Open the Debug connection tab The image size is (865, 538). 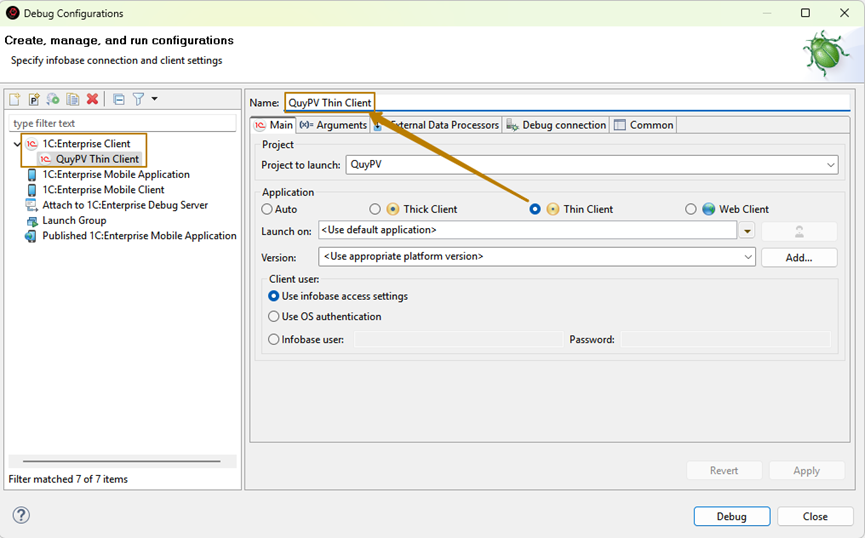[x=557, y=125]
